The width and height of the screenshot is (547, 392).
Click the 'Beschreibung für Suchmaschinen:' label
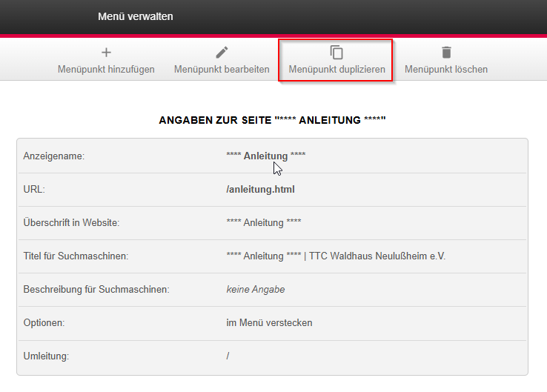[x=96, y=289]
